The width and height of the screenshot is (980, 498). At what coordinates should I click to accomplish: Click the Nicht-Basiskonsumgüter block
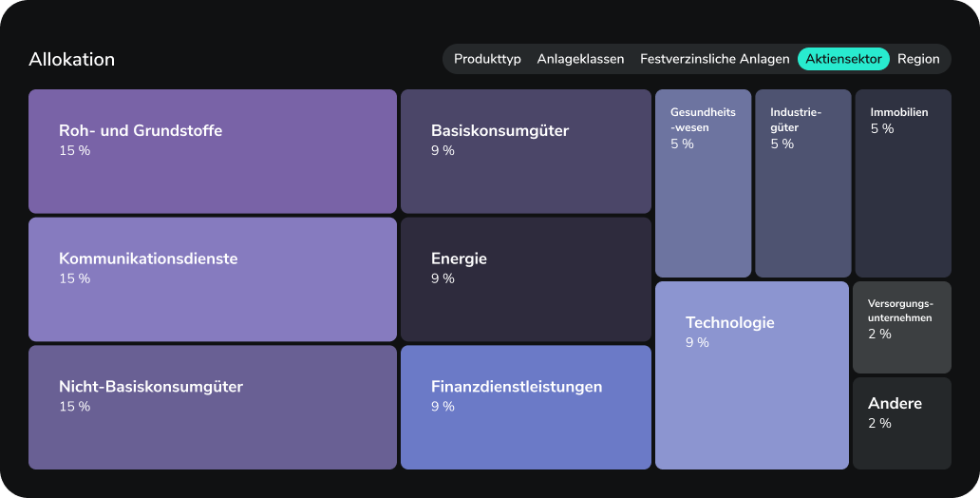pyautogui.click(x=213, y=407)
